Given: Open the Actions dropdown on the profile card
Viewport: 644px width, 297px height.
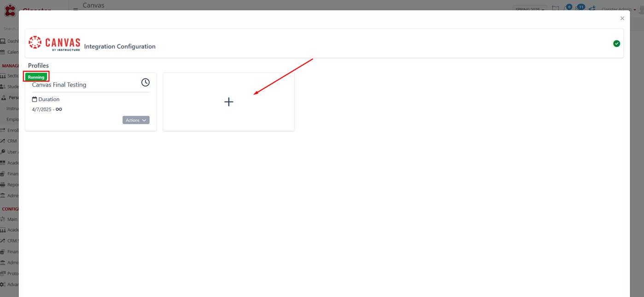Looking at the screenshot, I should pyautogui.click(x=136, y=120).
